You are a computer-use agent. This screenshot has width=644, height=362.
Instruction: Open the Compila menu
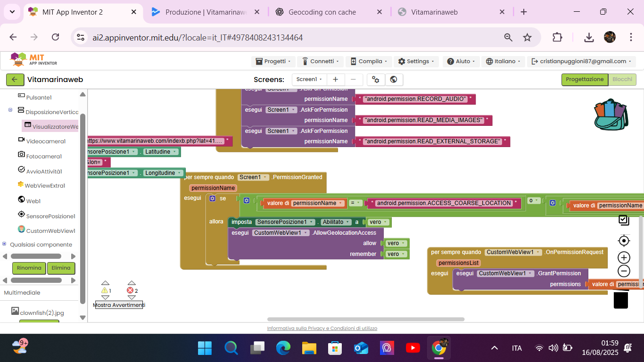coord(369,61)
